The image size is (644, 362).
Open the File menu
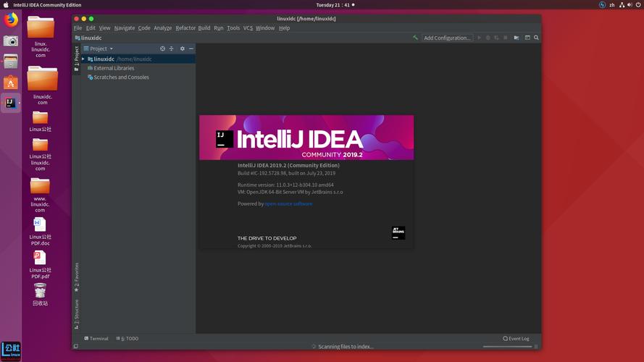tap(78, 28)
